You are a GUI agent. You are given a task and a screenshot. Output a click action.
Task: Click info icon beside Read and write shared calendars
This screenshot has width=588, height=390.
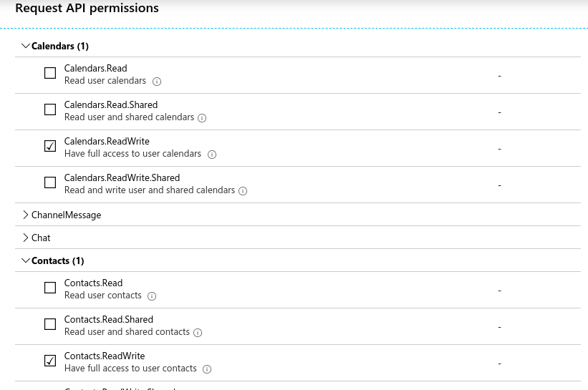(x=243, y=191)
